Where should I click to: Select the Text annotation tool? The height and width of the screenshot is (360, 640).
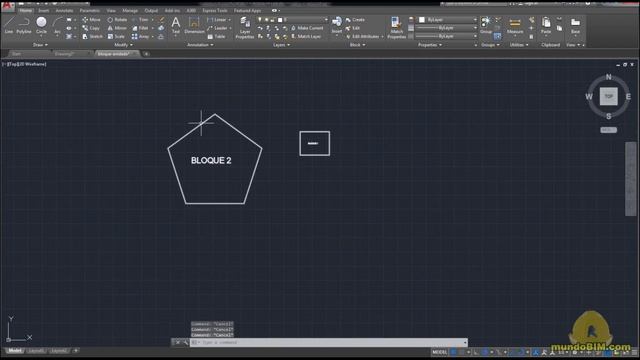[x=176, y=24]
